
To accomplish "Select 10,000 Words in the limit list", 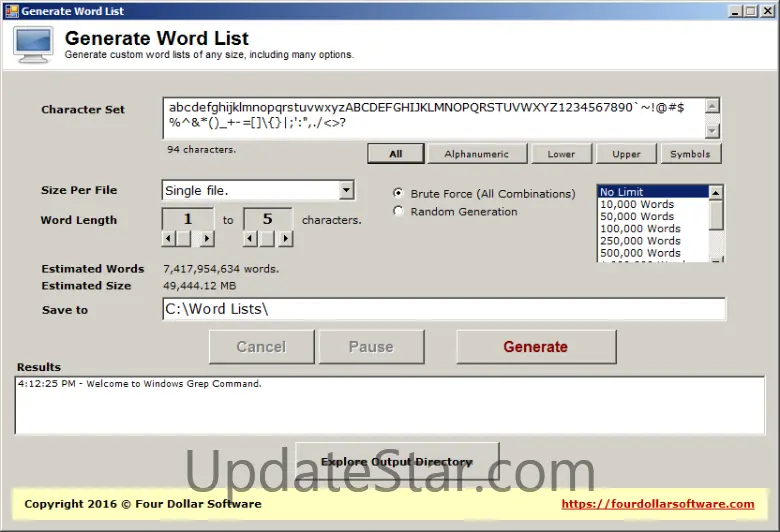I will (653, 204).
